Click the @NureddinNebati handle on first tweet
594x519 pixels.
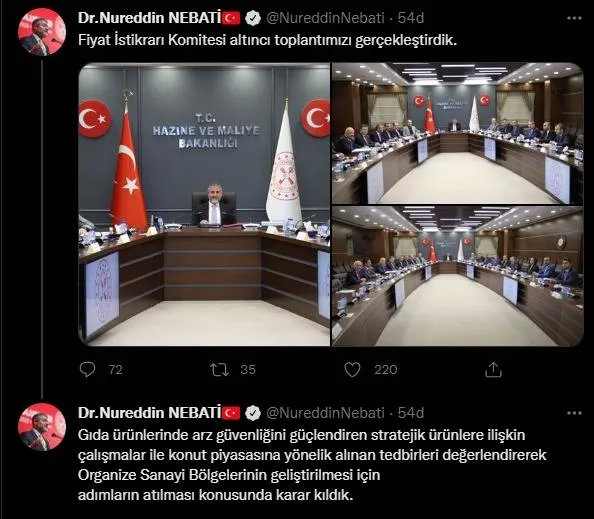[325, 18]
